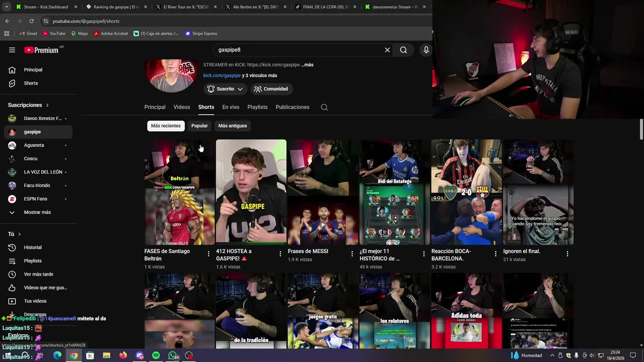Open options menu for Frases de MESSI
644x362 pixels.
[352, 254]
